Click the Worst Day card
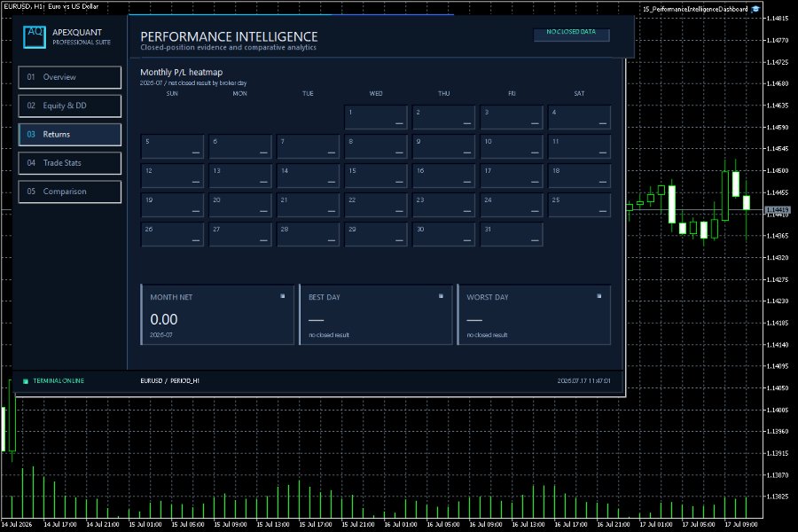The height and width of the screenshot is (532, 798). tap(534, 315)
